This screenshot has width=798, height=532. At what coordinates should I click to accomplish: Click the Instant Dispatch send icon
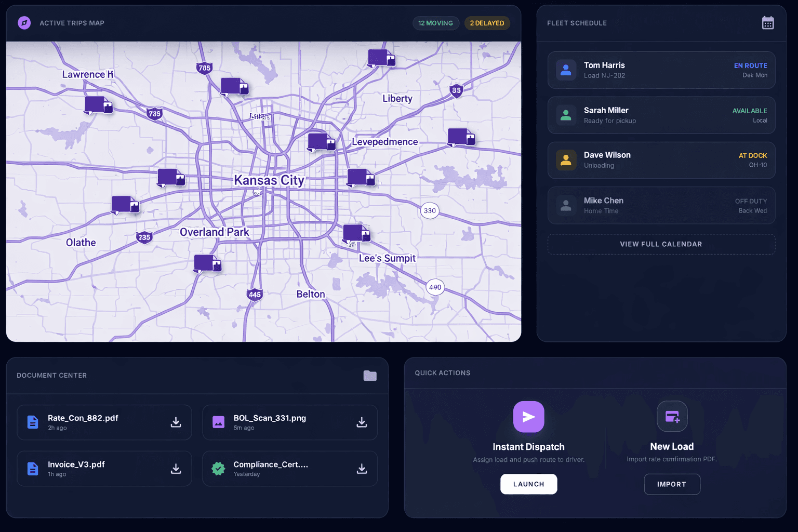pos(528,416)
